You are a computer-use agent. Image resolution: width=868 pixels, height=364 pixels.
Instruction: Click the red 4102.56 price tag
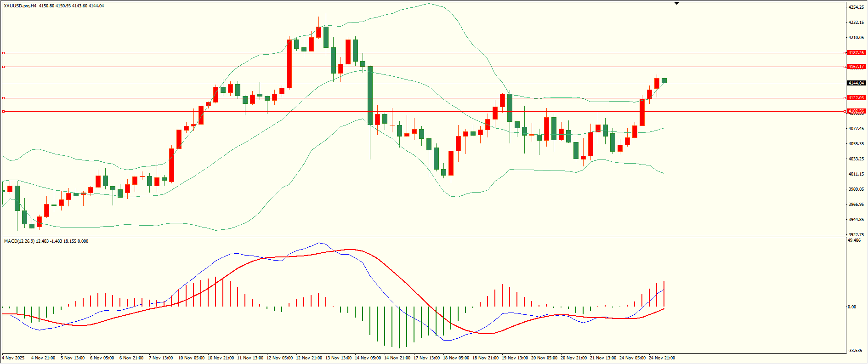pos(856,111)
